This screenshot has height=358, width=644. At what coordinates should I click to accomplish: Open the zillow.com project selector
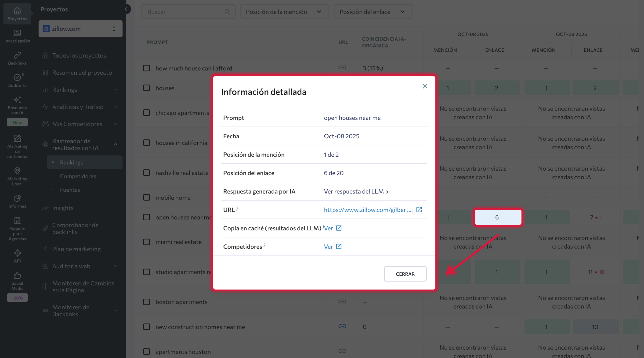coord(80,29)
